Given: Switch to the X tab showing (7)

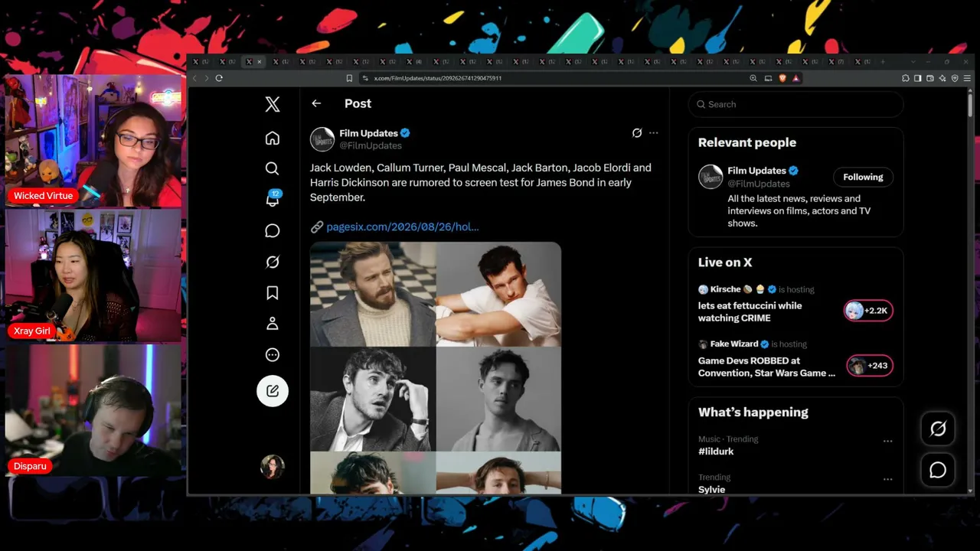Looking at the screenshot, I should click(x=836, y=62).
